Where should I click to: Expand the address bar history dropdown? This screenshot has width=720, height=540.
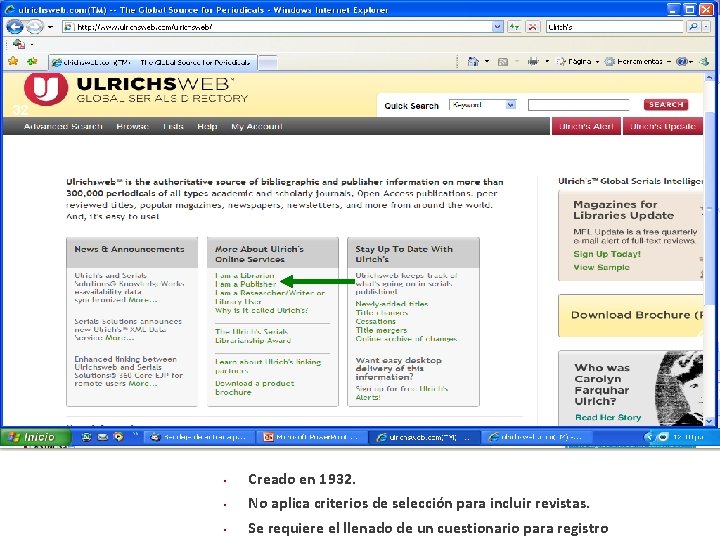pyautogui.click(x=497, y=27)
